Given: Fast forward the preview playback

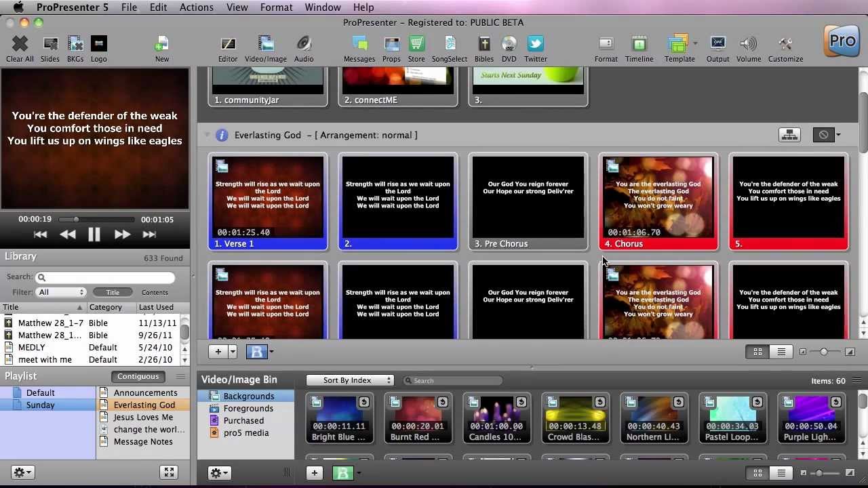Looking at the screenshot, I should (x=122, y=235).
